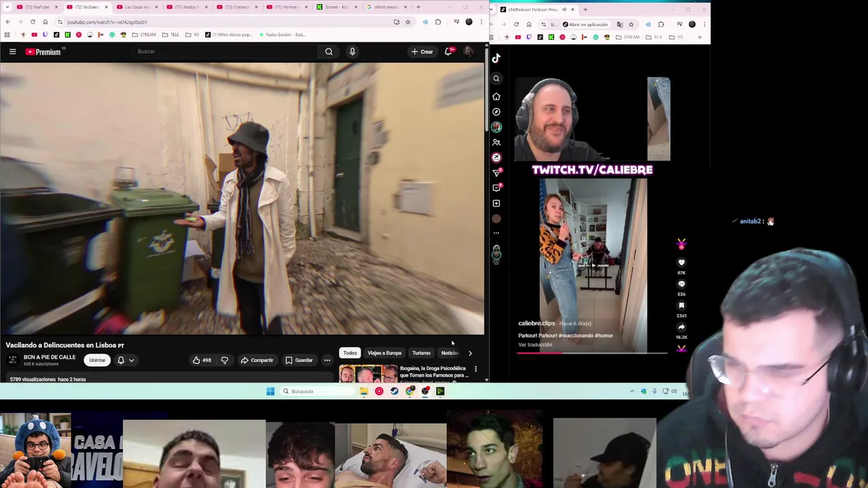Activate YouTube voice search microphone
Screen dimensions: 868x488
point(352,52)
